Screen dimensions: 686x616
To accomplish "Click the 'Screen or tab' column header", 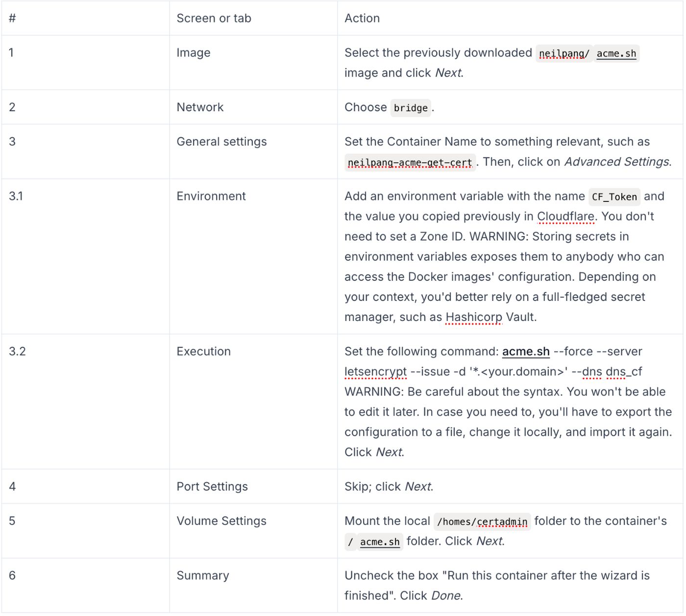I will click(214, 18).
